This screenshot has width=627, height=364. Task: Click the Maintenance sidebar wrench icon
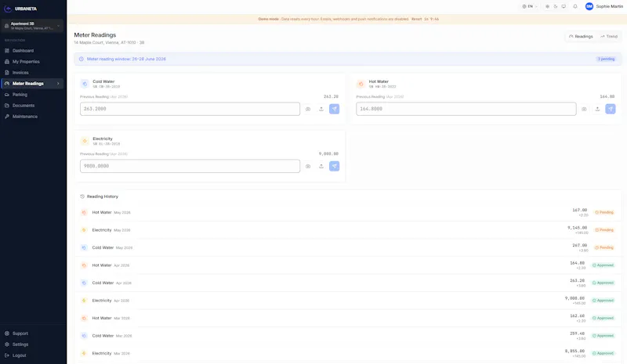coord(7,117)
